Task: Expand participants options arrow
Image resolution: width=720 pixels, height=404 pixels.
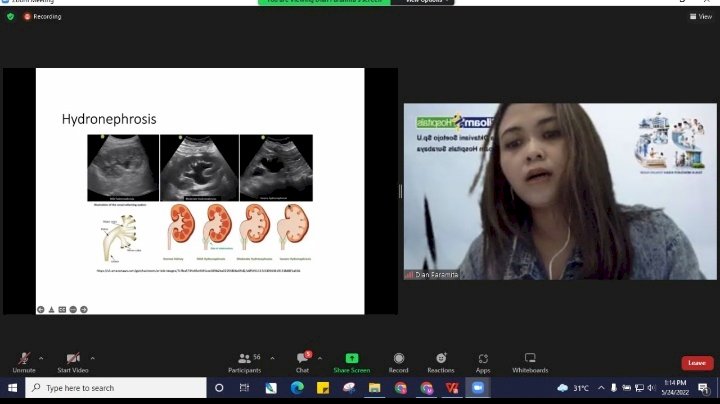Action: 272,358
